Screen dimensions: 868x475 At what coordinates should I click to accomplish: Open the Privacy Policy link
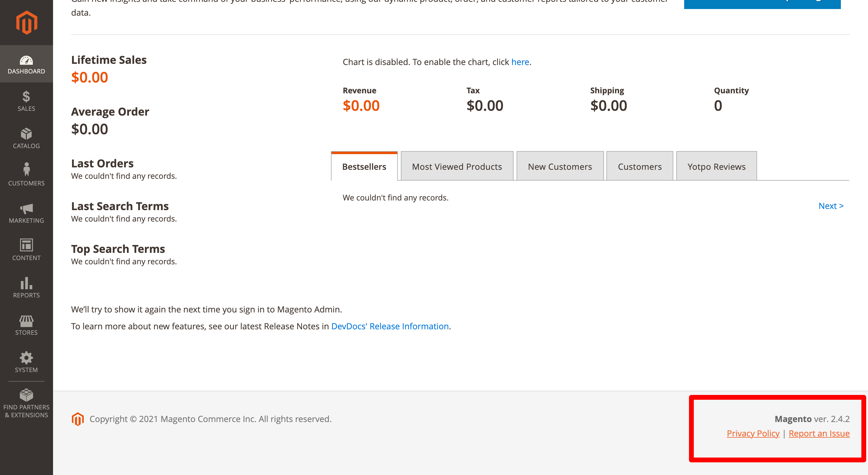pyautogui.click(x=753, y=433)
